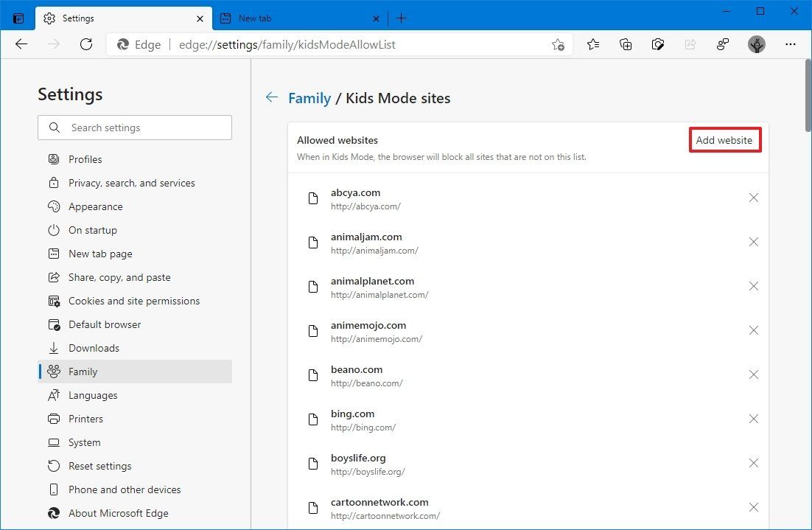Select Cookies and site permissions

(133, 301)
